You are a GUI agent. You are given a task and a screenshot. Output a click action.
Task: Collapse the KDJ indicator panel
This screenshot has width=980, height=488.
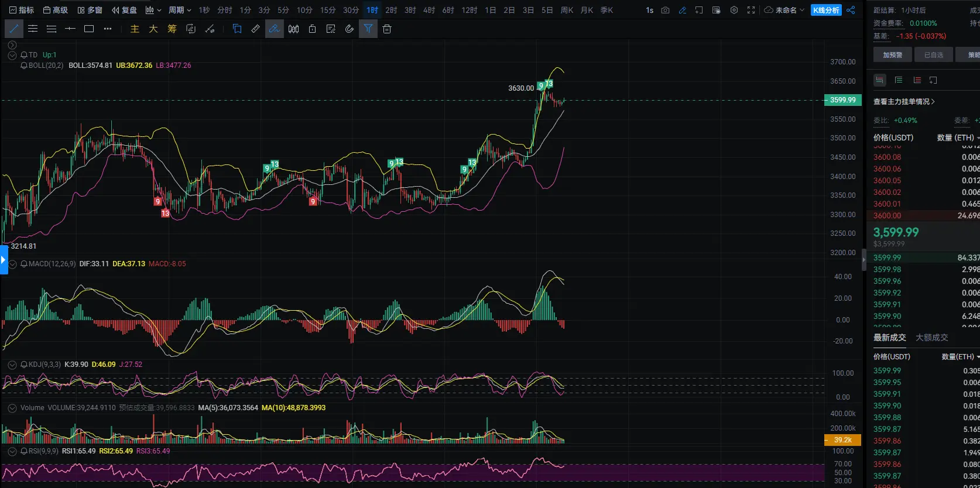coord(12,365)
